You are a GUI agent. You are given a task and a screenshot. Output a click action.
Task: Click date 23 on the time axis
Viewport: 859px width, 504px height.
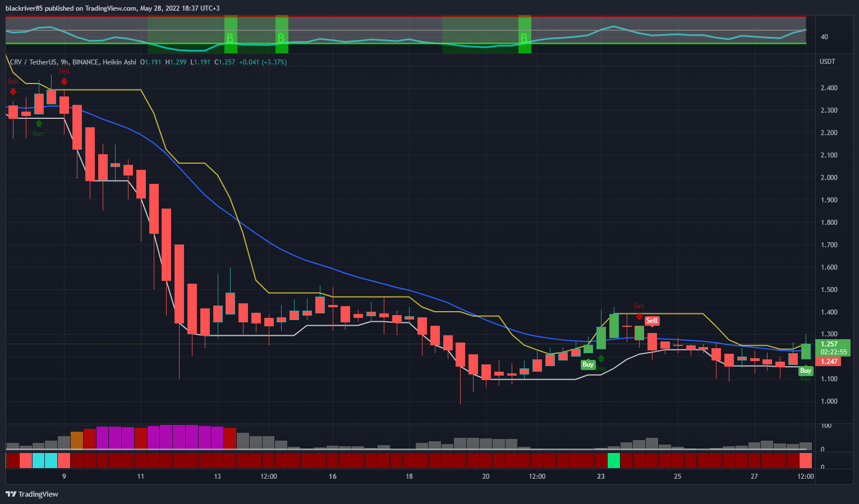601,477
